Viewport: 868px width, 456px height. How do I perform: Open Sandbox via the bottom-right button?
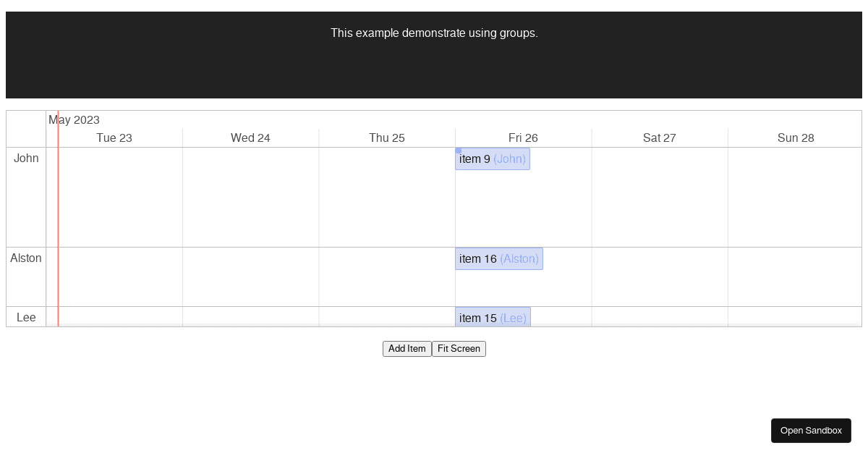point(811,430)
